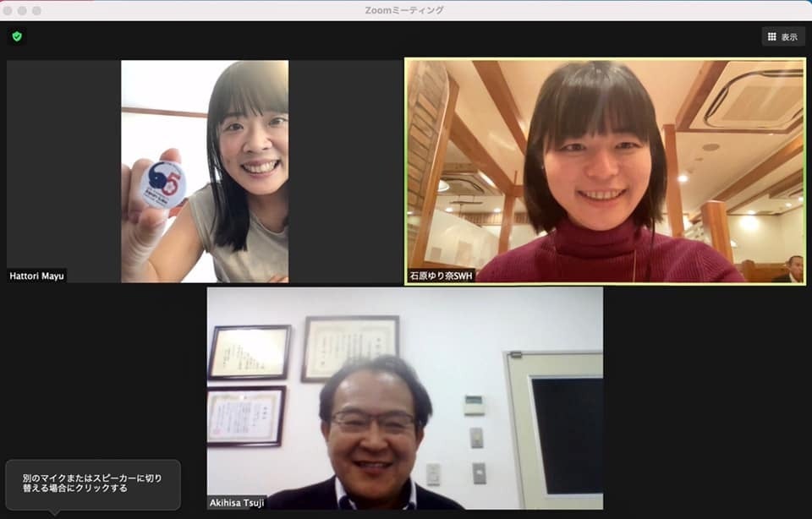The height and width of the screenshot is (519, 812).
Task: Maximize the Zoom window to full screen
Action: point(36,10)
